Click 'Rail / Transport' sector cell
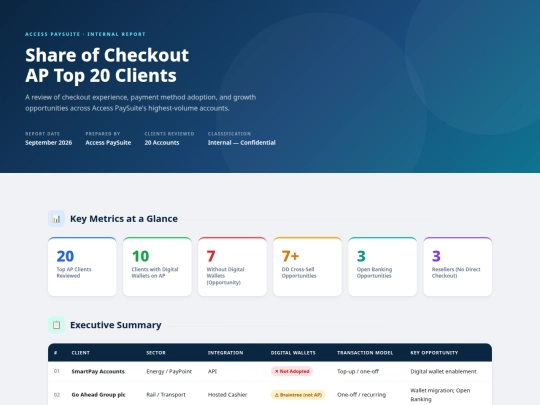 click(166, 395)
